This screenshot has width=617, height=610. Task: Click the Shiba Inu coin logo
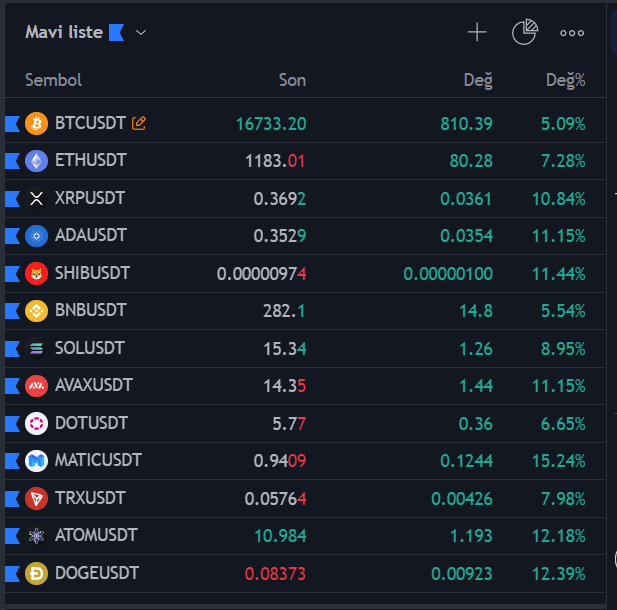pyautogui.click(x=37, y=273)
